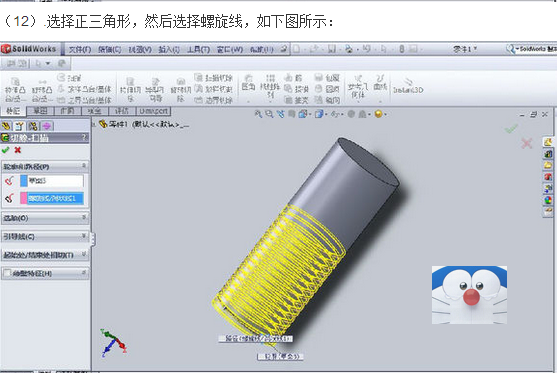The image size is (557, 374).
Task: Click the Section View icon
Action: [x=291, y=114]
